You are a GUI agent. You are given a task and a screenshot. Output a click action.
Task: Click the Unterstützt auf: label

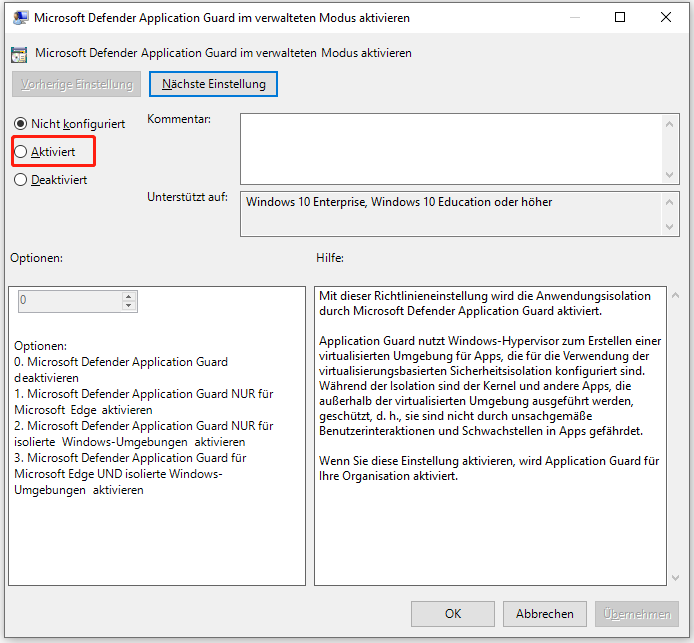(x=187, y=197)
